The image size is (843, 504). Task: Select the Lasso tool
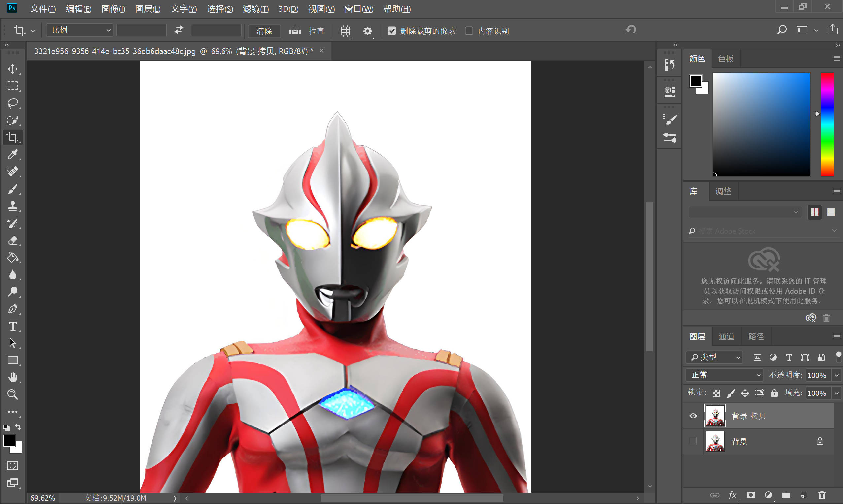(13, 103)
